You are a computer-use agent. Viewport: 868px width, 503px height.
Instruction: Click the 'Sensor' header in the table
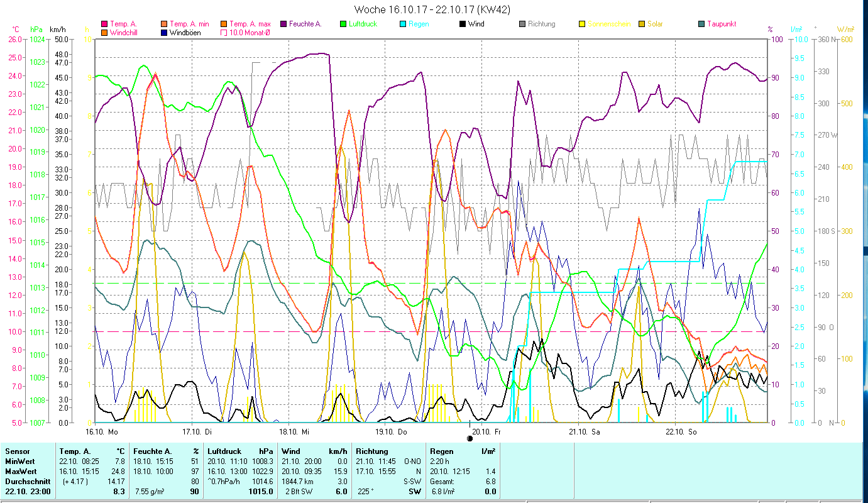(17, 451)
